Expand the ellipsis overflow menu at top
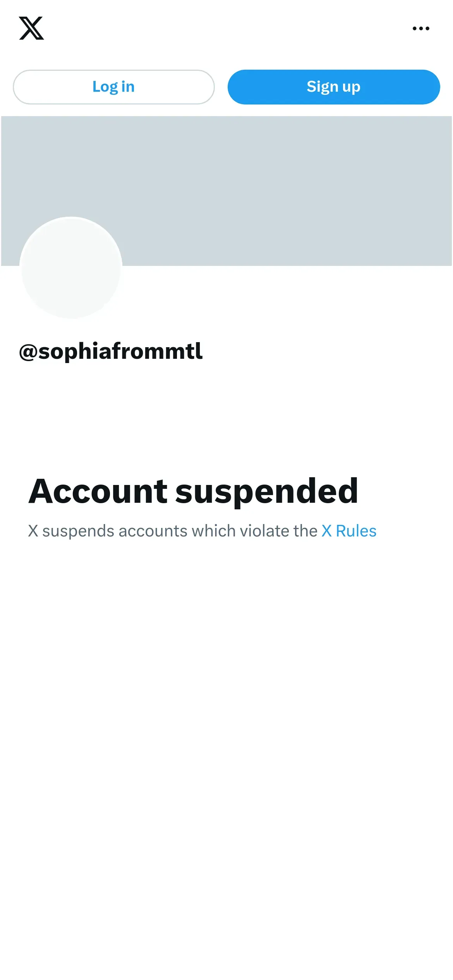The height and width of the screenshot is (980, 453). (421, 28)
